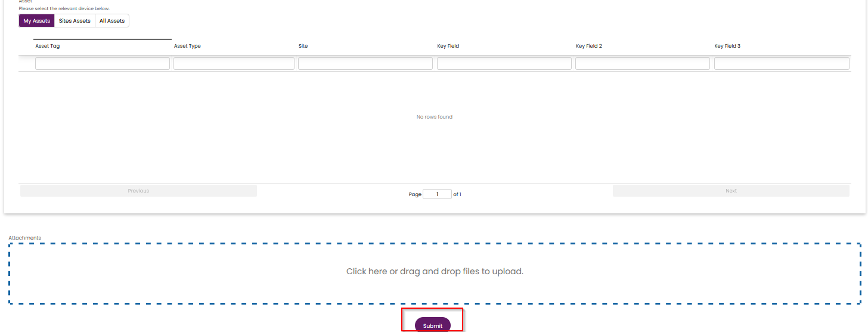Image resolution: width=868 pixels, height=332 pixels.
Task: Click the Key Field 2 filter box
Action: coord(642,64)
